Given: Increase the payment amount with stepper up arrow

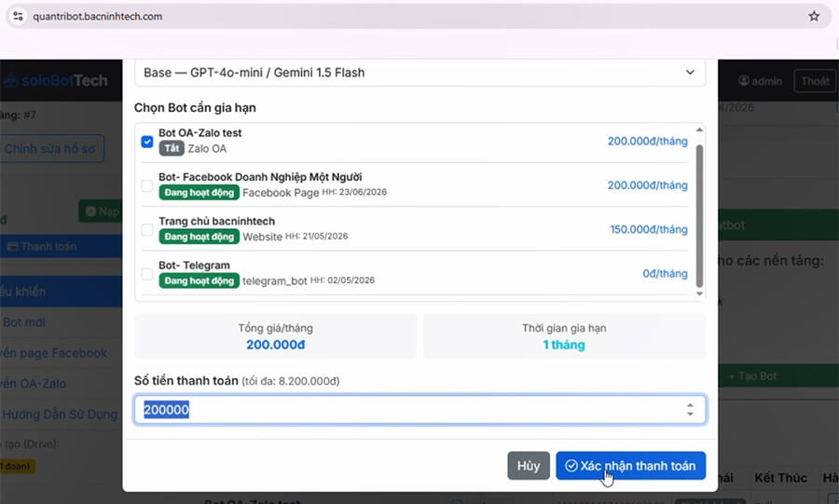Looking at the screenshot, I should click(690, 405).
